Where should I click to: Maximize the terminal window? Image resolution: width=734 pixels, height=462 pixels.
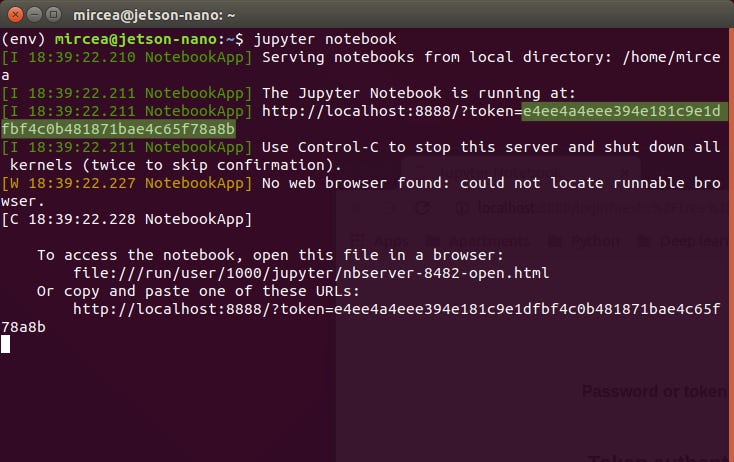pyautogui.click(x=54, y=15)
